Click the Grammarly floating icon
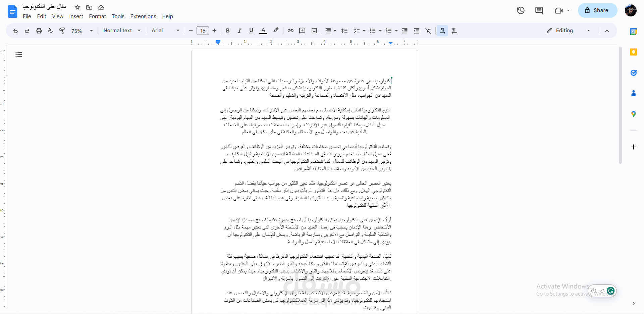Image resolution: width=644 pixels, height=314 pixels. [x=611, y=291]
